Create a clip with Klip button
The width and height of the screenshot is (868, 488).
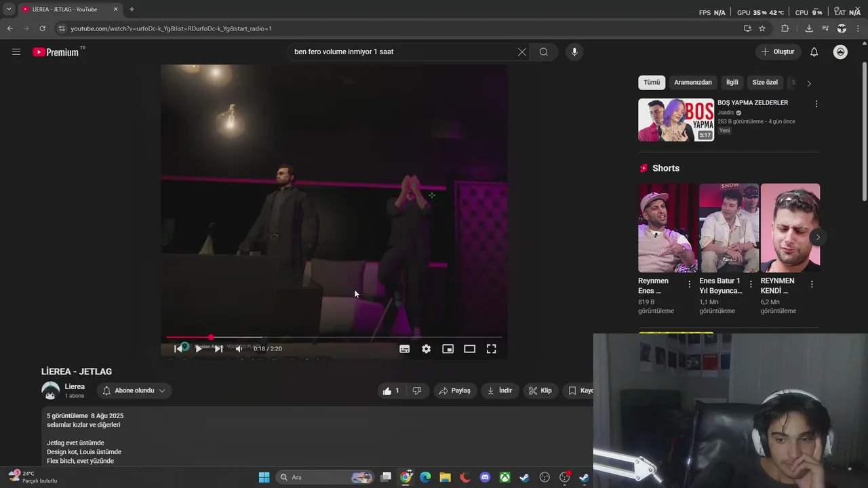(x=540, y=390)
